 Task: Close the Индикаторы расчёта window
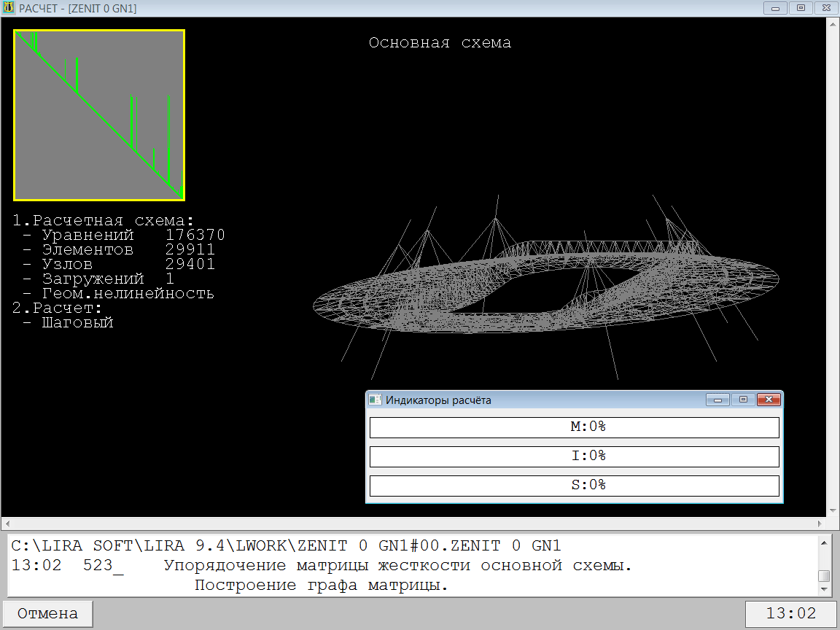tap(769, 400)
